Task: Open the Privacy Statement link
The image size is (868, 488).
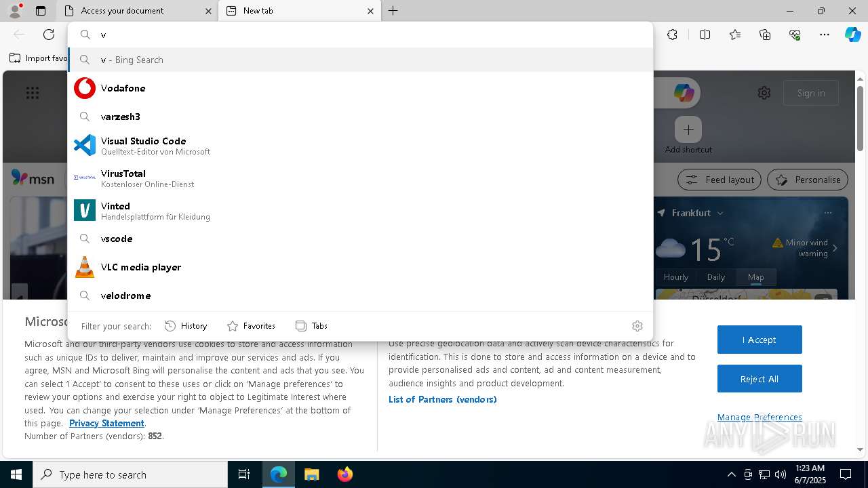Action: pyautogui.click(x=106, y=423)
